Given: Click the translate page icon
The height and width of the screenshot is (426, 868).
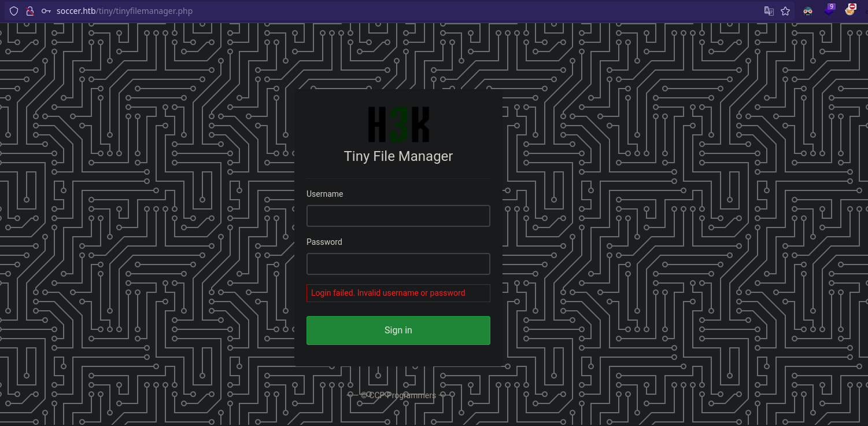Looking at the screenshot, I should (x=769, y=11).
